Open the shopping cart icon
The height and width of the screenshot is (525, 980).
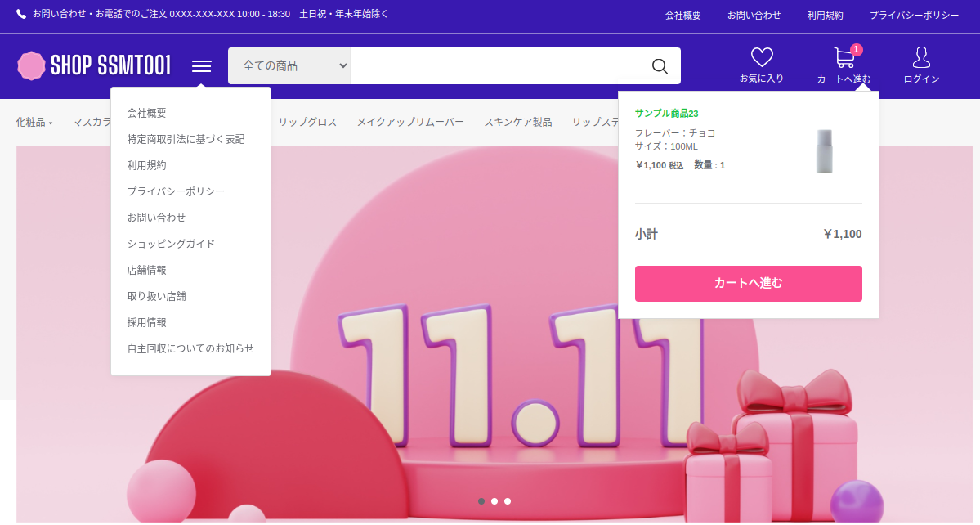click(x=844, y=57)
